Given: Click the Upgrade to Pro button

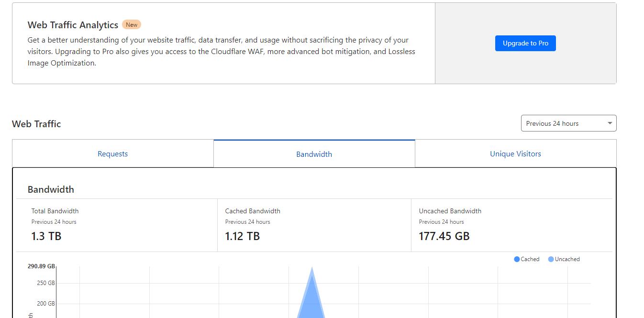Looking at the screenshot, I should (x=525, y=43).
